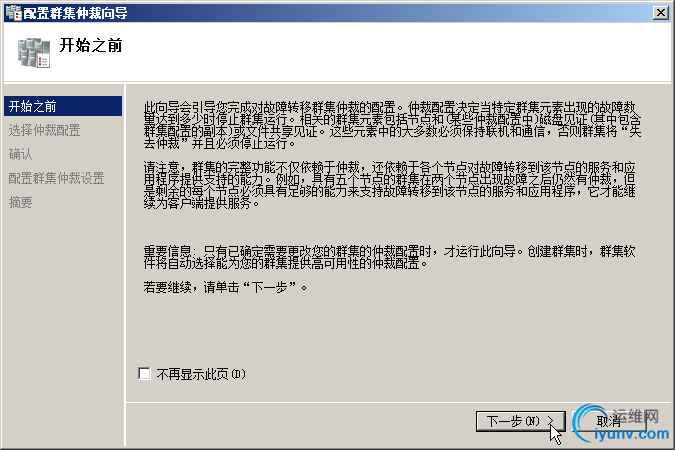Click the first paragraph starting with 此向导会引导
Image resolution: width=675 pixels, height=450 pixels.
(x=392, y=125)
